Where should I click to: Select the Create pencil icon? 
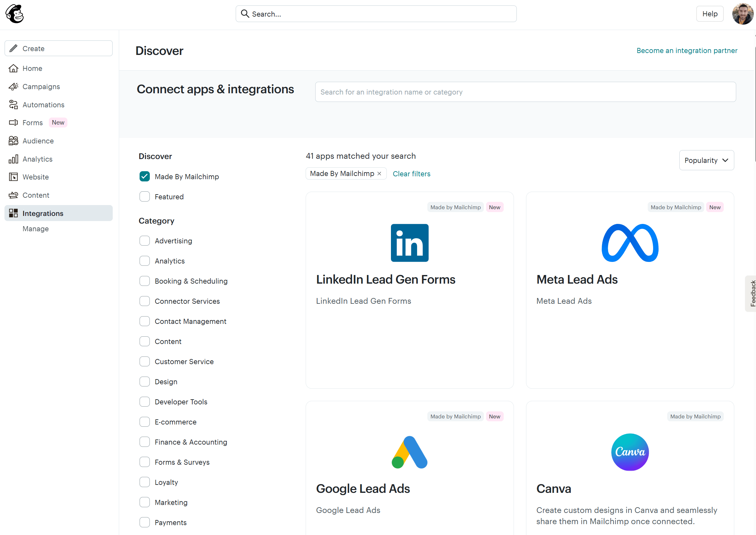tap(13, 48)
